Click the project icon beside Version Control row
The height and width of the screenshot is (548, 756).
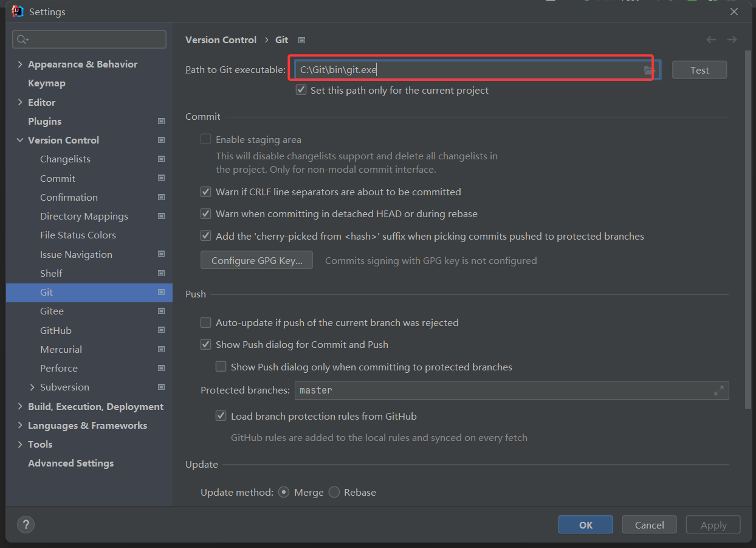[x=161, y=140]
